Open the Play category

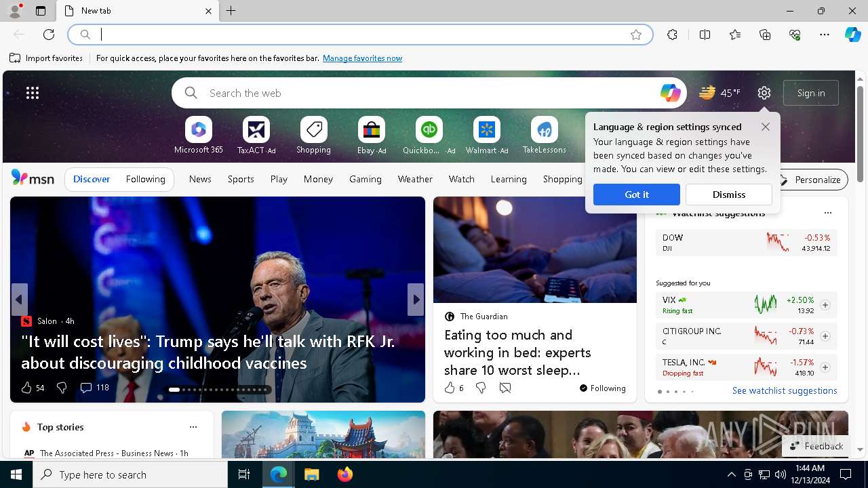point(279,179)
